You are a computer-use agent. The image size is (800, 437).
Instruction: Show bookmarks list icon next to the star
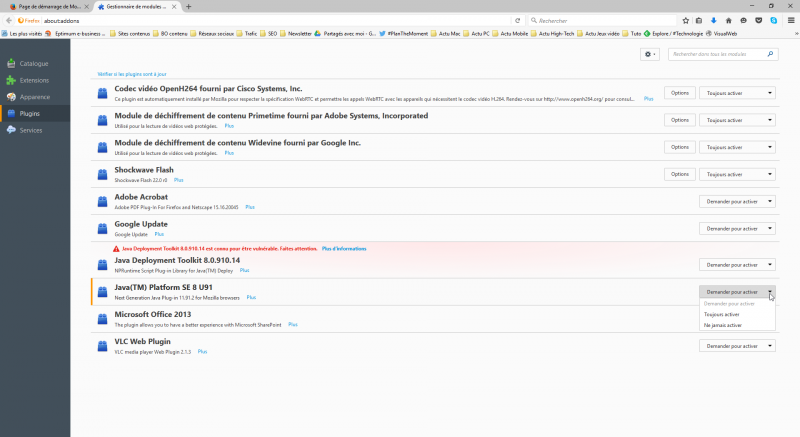[699, 20]
